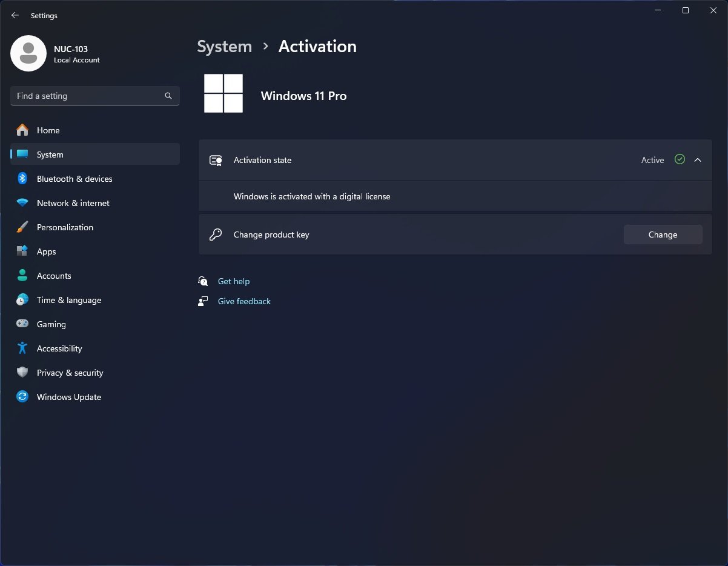
Task: Click the Windows Update sync icon
Action: (22, 397)
